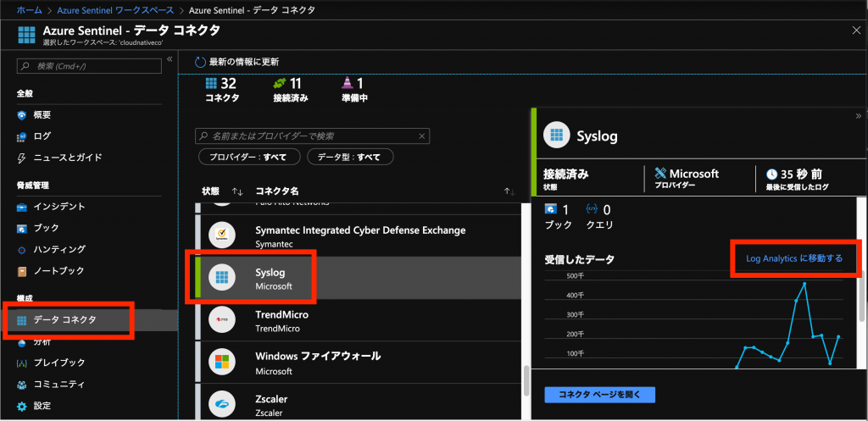Click the Azure Sentinel grid icon in header
Image resolution: width=868 pixels, height=421 pixels.
click(26, 34)
